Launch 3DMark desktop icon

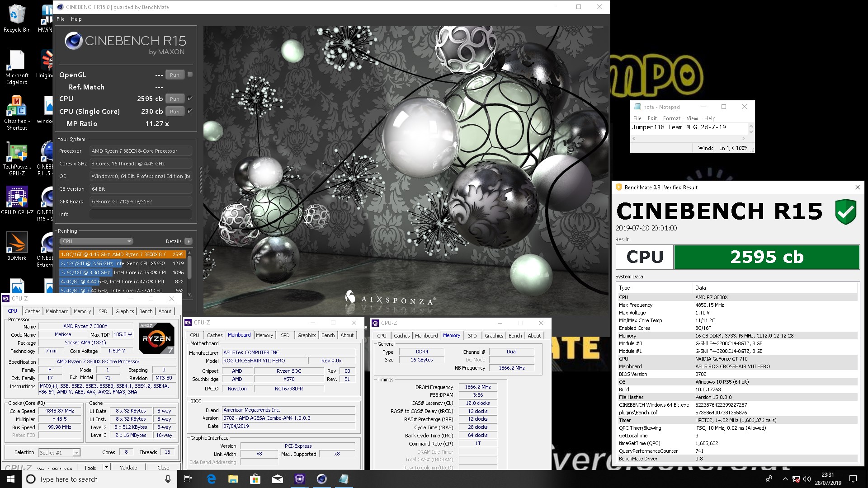(x=17, y=246)
